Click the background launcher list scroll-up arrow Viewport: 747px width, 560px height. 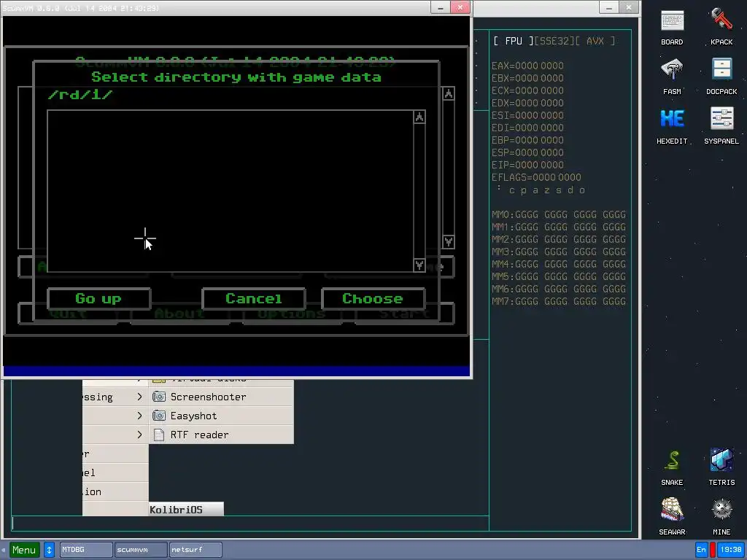pyautogui.click(x=449, y=93)
